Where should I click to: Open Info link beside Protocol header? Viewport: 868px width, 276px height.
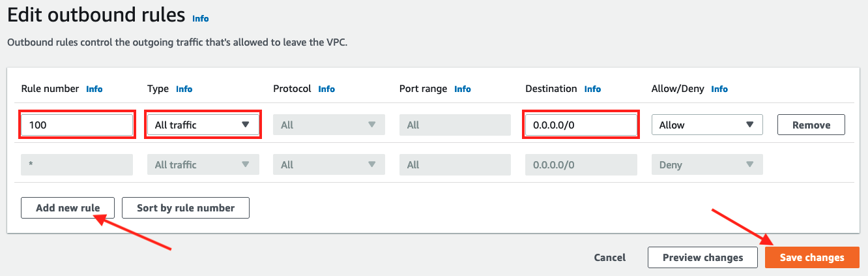click(x=326, y=89)
